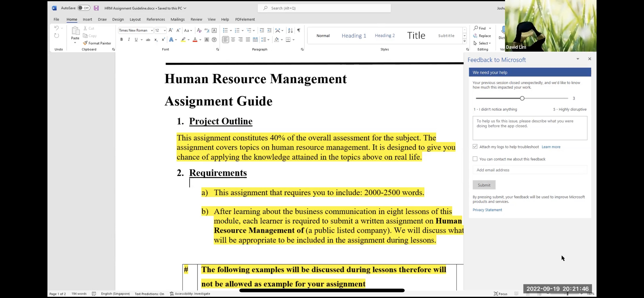
Task: Click English (Singapore) language indicator
Action: point(115,293)
